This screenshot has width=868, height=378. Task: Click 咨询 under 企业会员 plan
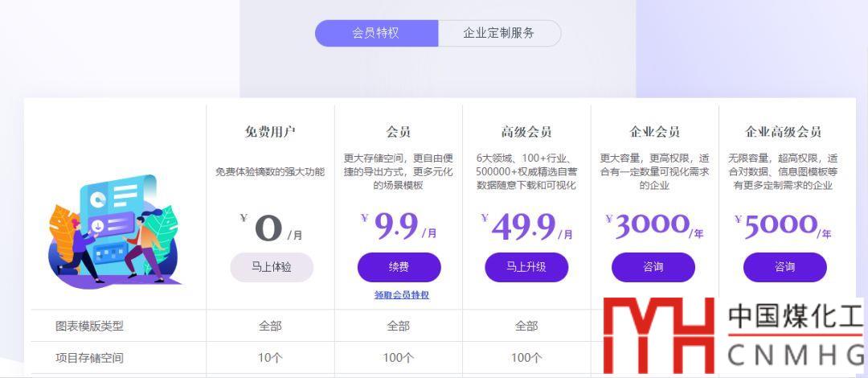click(653, 267)
